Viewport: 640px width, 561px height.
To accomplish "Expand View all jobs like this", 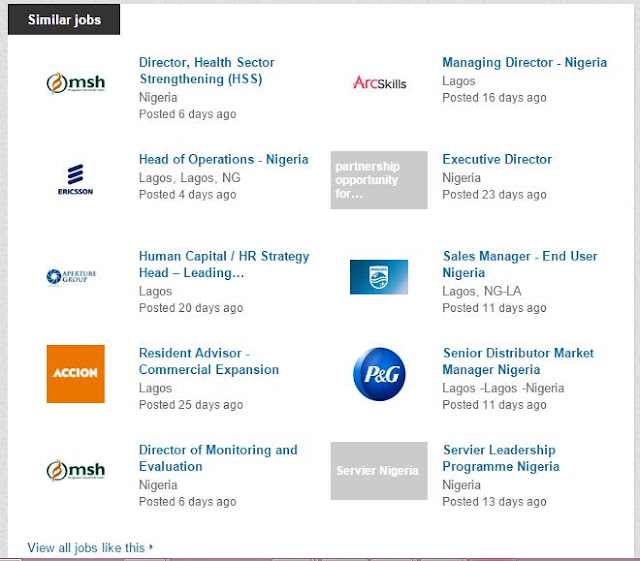I will (x=90, y=548).
